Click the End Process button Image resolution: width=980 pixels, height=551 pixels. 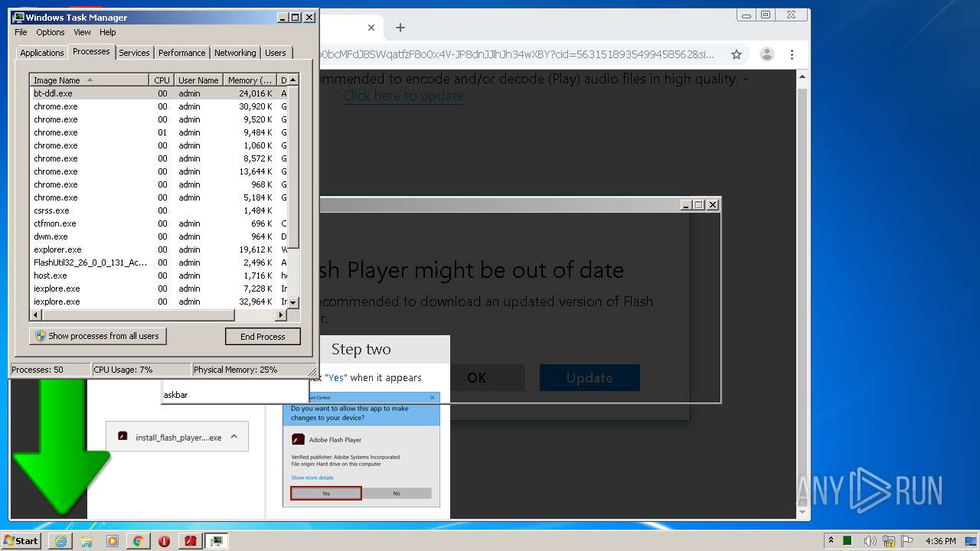(x=263, y=337)
